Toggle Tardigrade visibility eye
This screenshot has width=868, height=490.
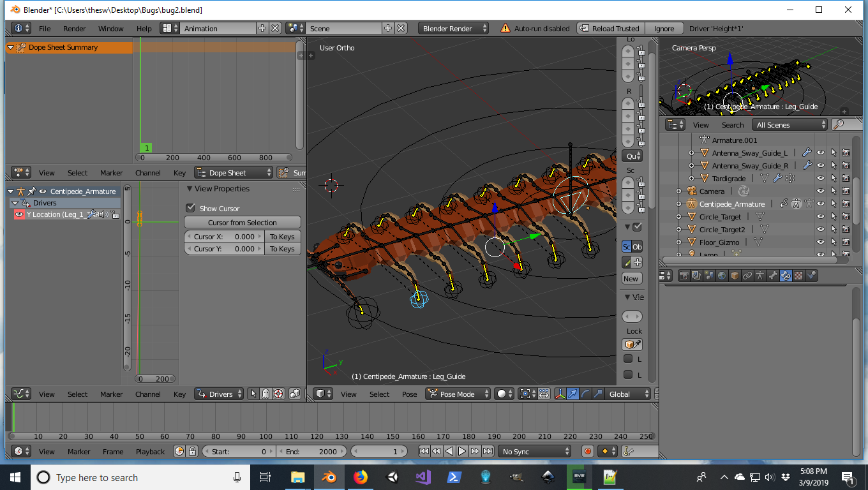click(821, 178)
